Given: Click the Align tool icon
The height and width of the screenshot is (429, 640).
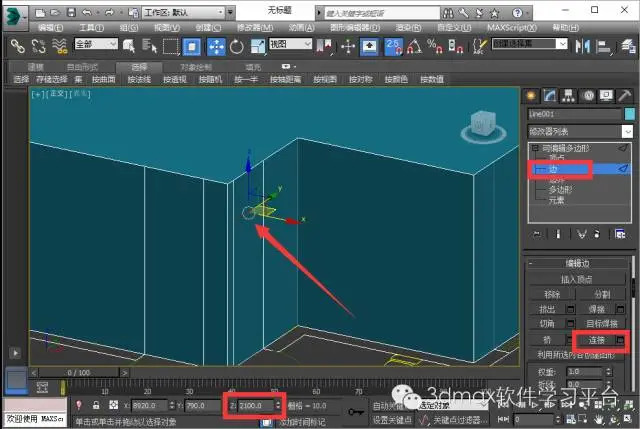Looking at the screenshot, I should click(x=603, y=46).
